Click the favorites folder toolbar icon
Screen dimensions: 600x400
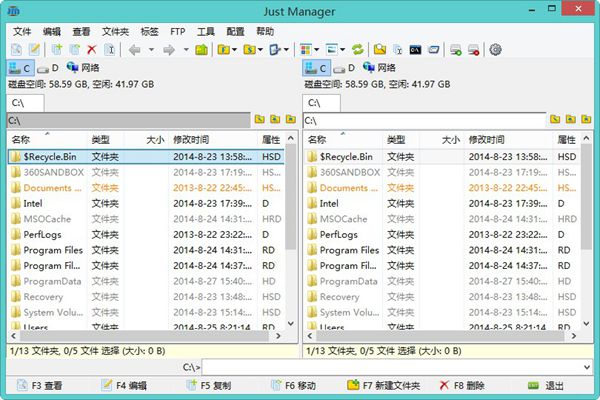[223, 49]
